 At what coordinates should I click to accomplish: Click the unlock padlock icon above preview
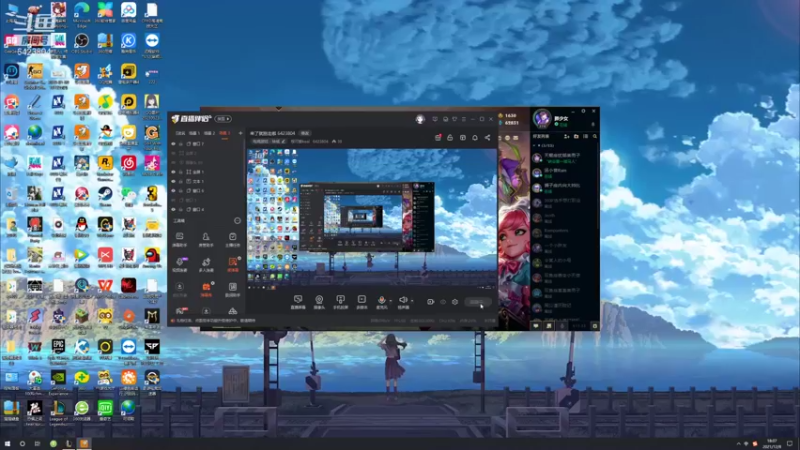click(x=450, y=138)
